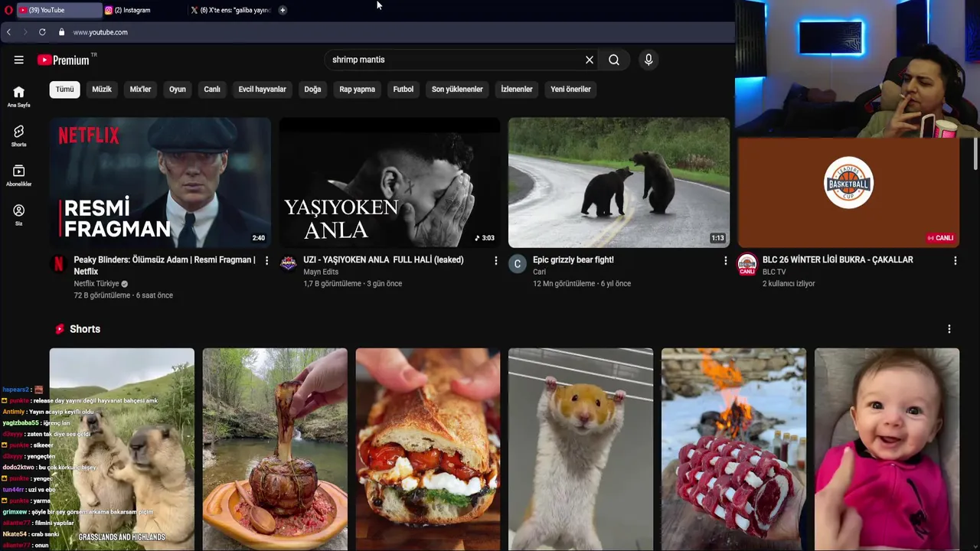The image size is (980, 551).
Task: Open the roasted meat by river Short
Action: [x=275, y=449]
